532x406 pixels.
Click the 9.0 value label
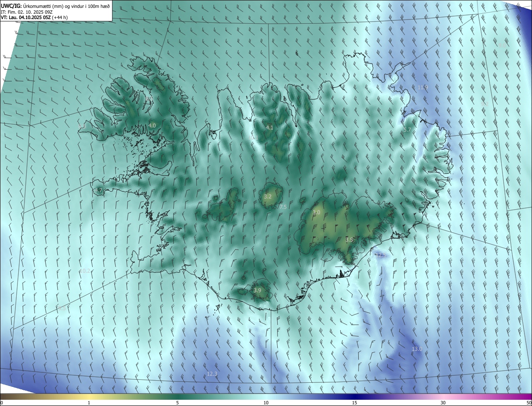(x=502, y=45)
